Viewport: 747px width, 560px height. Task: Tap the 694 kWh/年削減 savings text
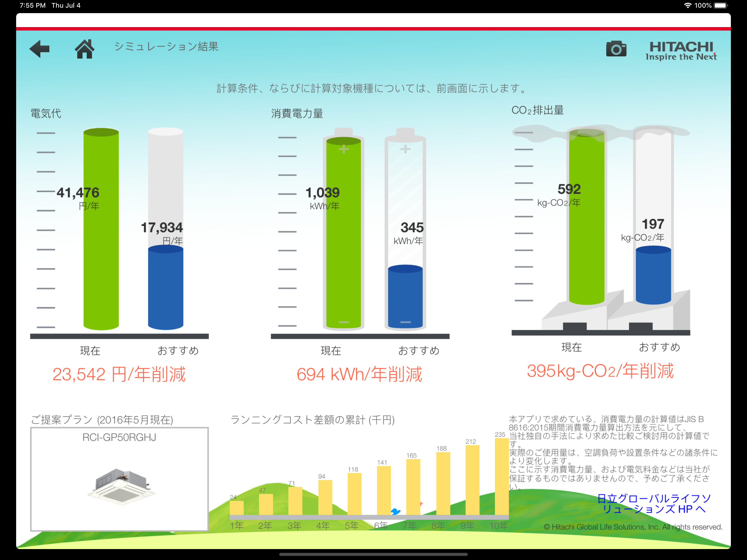360,374
